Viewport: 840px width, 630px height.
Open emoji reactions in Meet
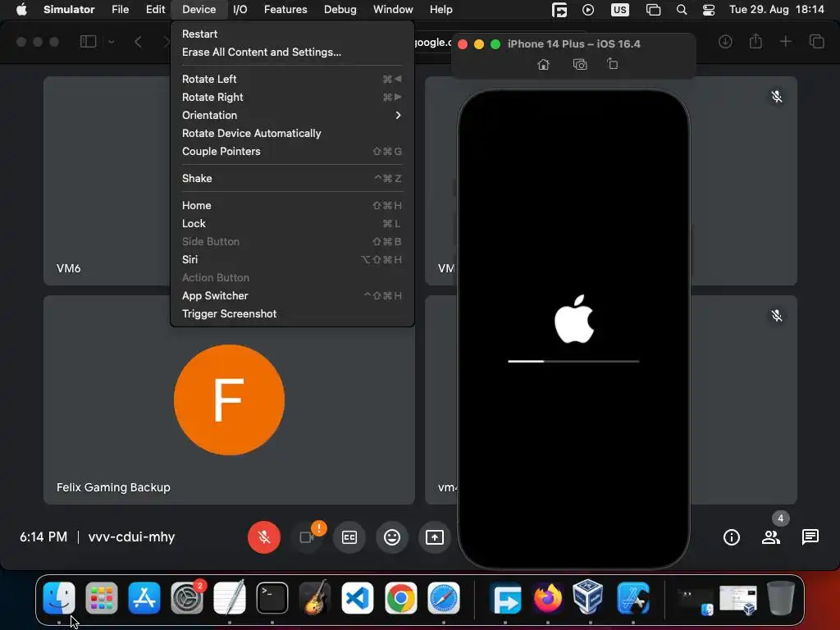click(392, 536)
